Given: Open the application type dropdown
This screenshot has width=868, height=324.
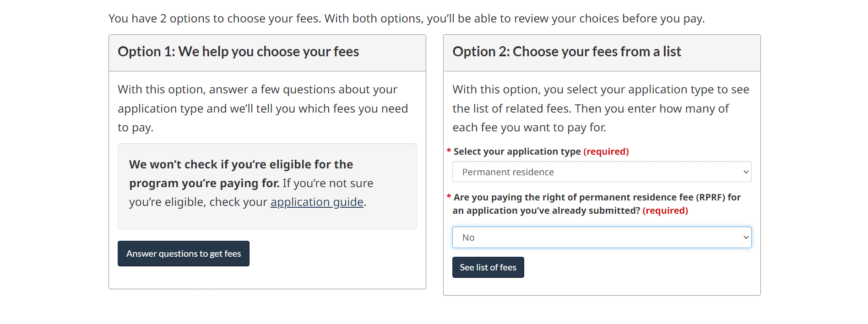Looking at the screenshot, I should coord(601,172).
